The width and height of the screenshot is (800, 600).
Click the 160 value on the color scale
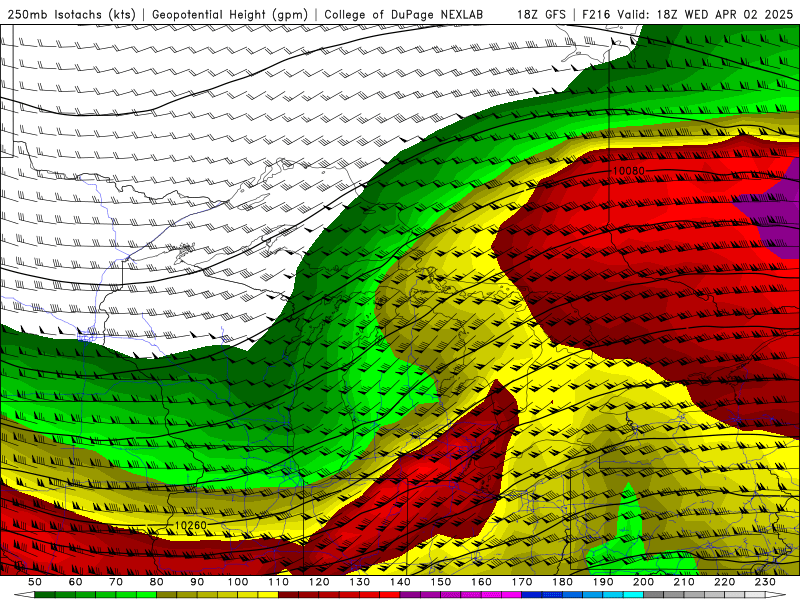[481, 582]
